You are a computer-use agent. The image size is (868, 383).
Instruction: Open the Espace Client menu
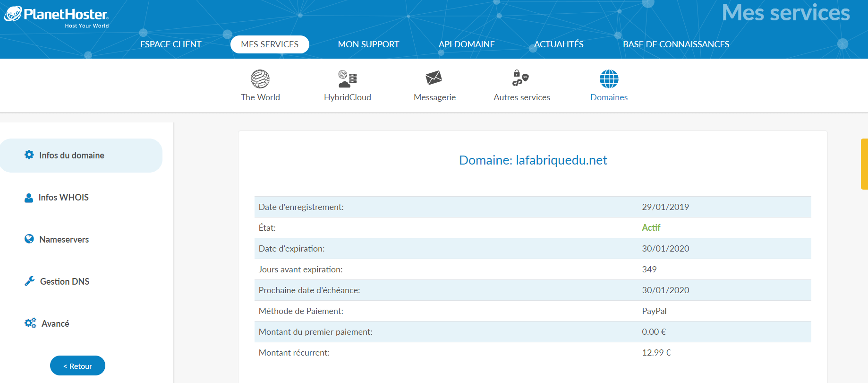click(170, 44)
